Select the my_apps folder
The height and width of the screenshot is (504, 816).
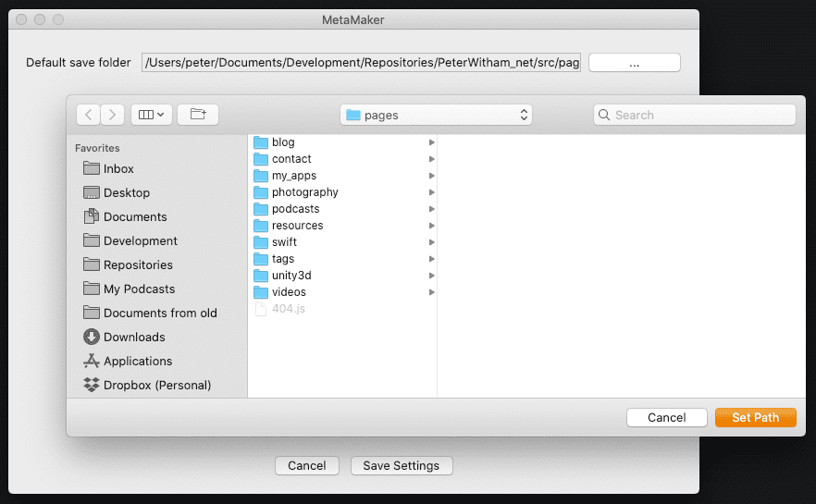point(343,176)
